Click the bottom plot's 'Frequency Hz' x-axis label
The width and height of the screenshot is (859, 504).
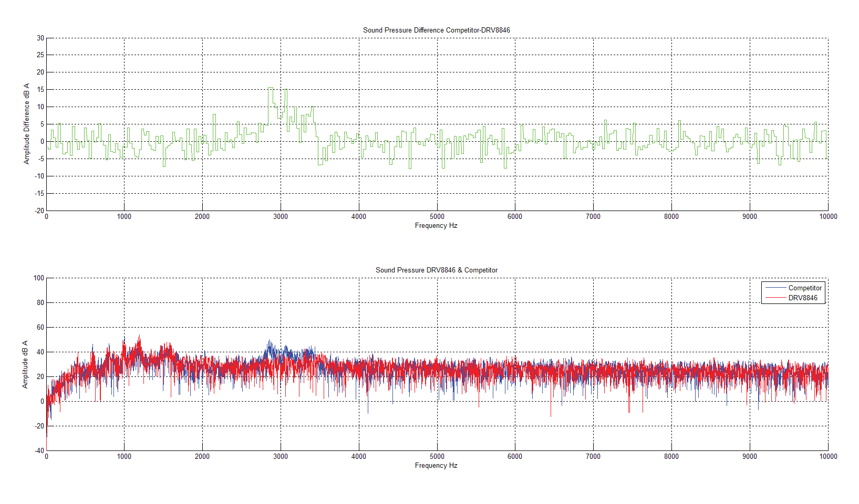pos(436,465)
